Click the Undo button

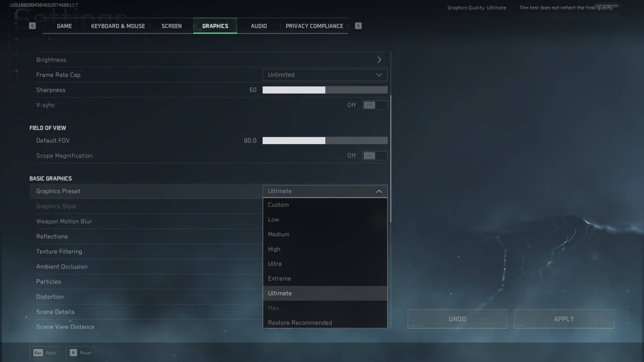pos(457,319)
